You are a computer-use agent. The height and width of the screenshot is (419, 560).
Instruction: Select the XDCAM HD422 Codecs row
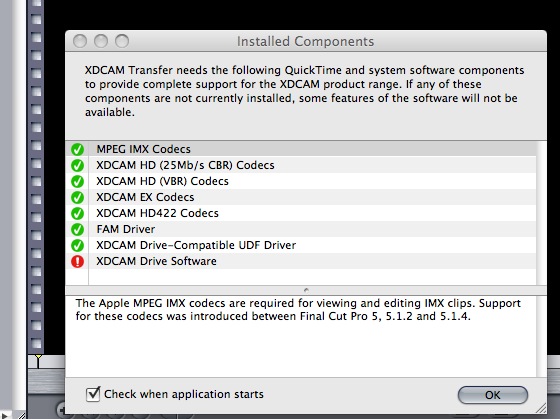(301, 213)
